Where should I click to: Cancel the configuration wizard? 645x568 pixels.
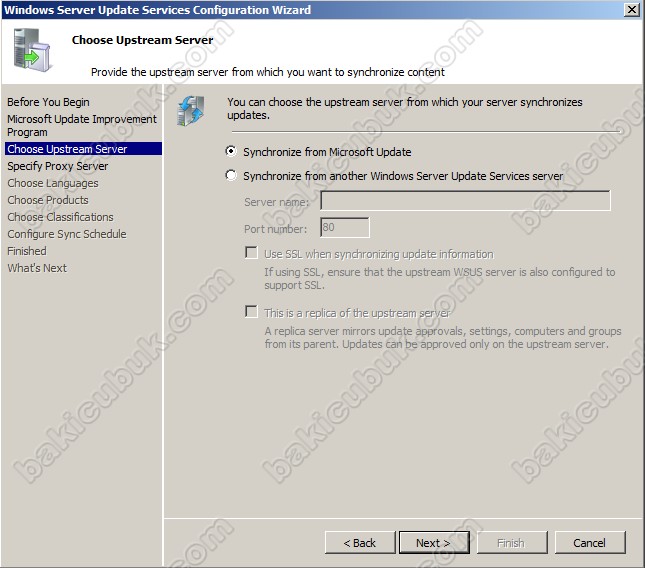click(x=590, y=542)
